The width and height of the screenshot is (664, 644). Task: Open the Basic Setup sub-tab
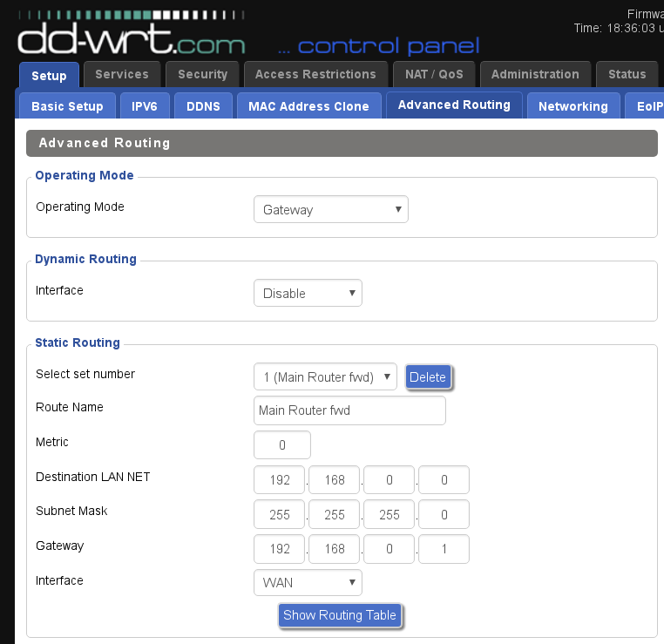coord(67,106)
